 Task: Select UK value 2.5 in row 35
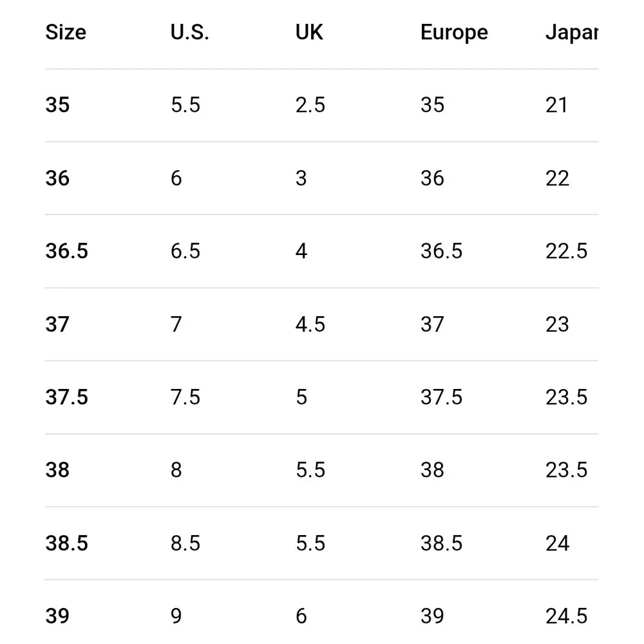[x=310, y=105]
